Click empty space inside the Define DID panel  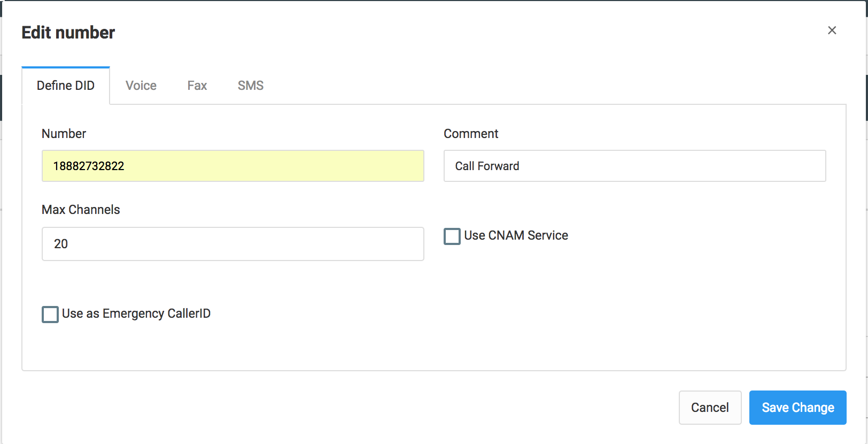(x=534, y=321)
